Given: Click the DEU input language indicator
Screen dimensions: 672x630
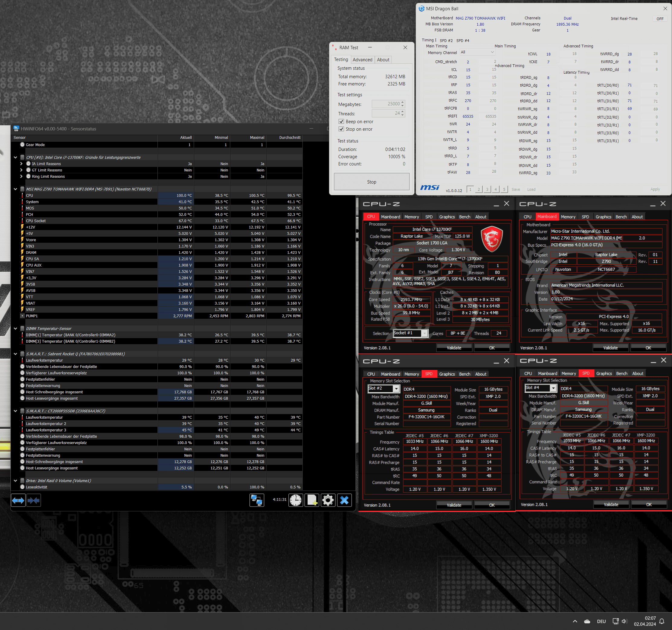Looking at the screenshot, I should tap(601, 621).
